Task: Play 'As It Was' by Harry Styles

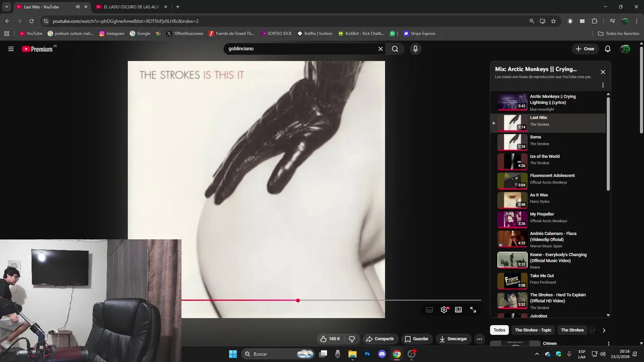Action: tap(548, 200)
